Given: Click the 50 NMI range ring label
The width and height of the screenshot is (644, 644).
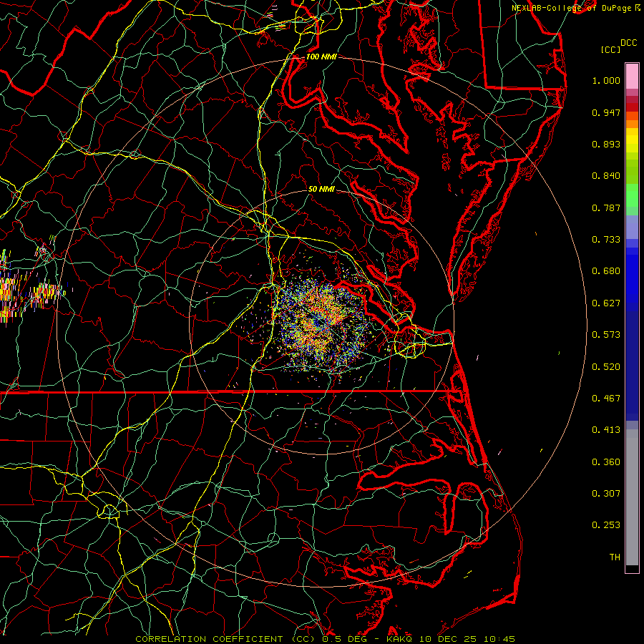Looking at the screenshot, I should point(321,190).
